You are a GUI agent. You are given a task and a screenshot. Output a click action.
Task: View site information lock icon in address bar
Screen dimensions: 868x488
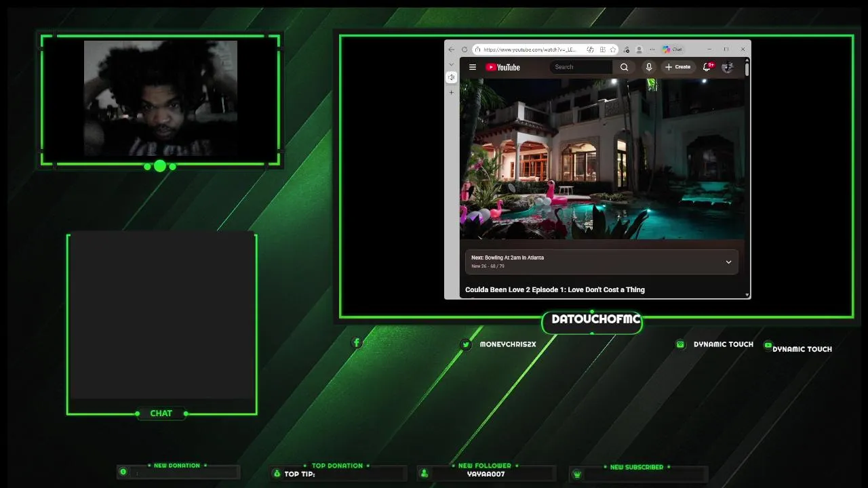(x=477, y=49)
